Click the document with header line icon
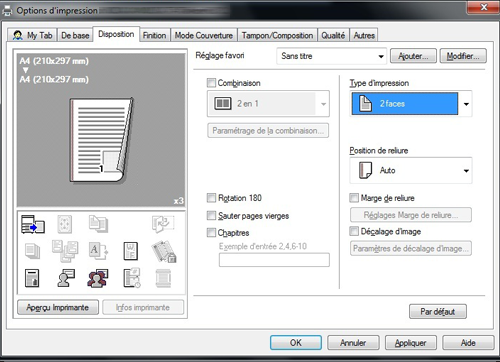 32,278
